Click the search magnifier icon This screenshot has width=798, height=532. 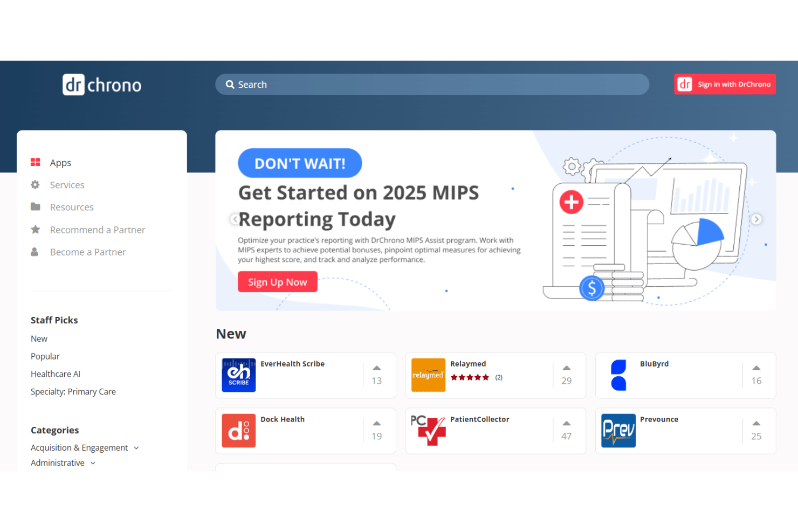(230, 85)
